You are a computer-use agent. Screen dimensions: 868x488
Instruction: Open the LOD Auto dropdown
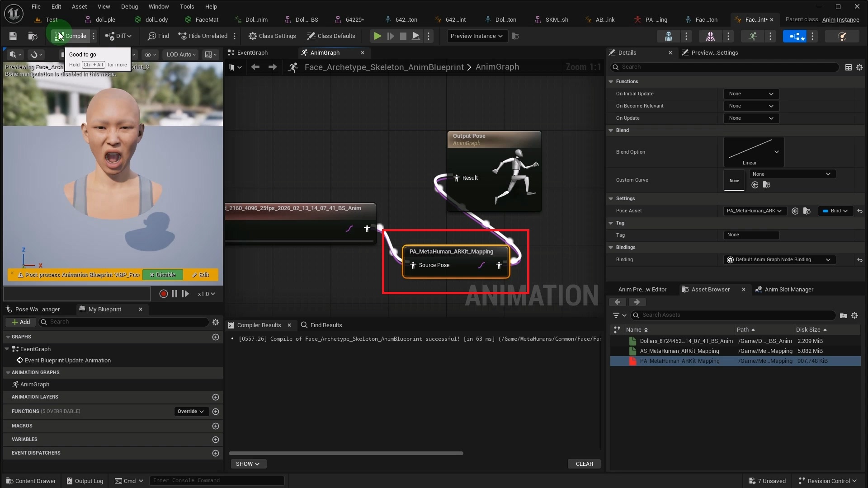tap(180, 54)
